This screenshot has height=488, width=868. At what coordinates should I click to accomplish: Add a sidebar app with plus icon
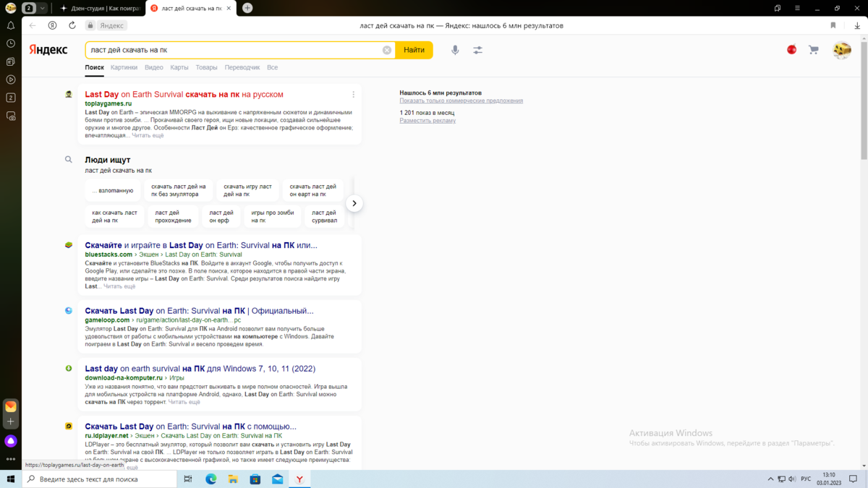pos(11,421)
